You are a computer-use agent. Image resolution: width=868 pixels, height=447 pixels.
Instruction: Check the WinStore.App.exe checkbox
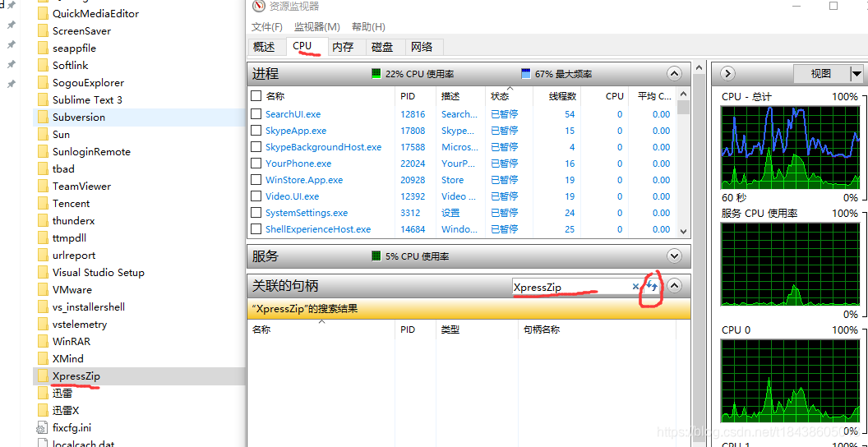[256, 180]
